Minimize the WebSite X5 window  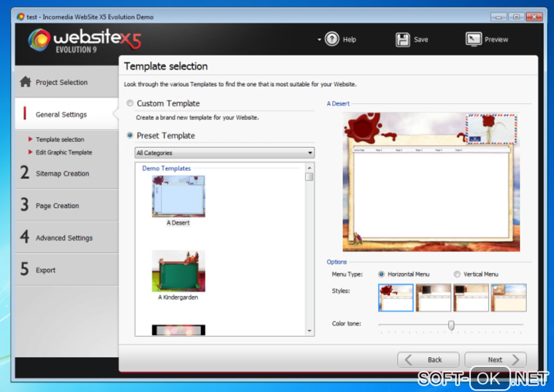click(x=499, y=17)
